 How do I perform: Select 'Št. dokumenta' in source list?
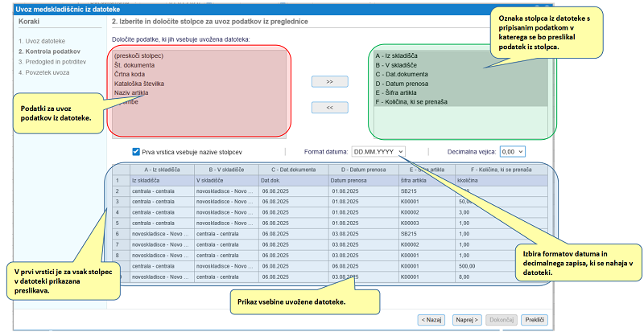tap(134, 64)
